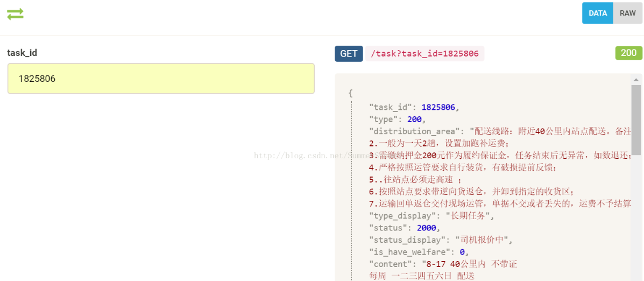The image size is (644, 281).
Task: Click the "type_display": "长期任务" line
Action: click(x=431, y=215)
